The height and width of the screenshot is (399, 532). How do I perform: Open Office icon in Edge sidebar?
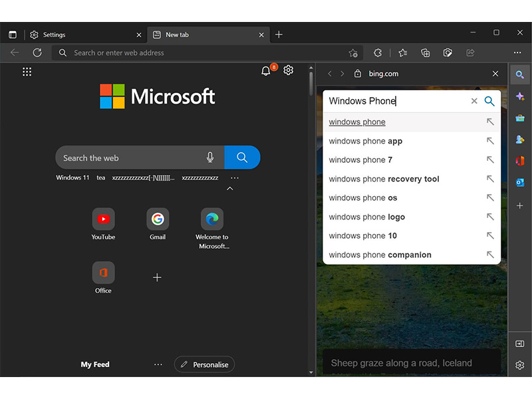[x=520, y=161]
